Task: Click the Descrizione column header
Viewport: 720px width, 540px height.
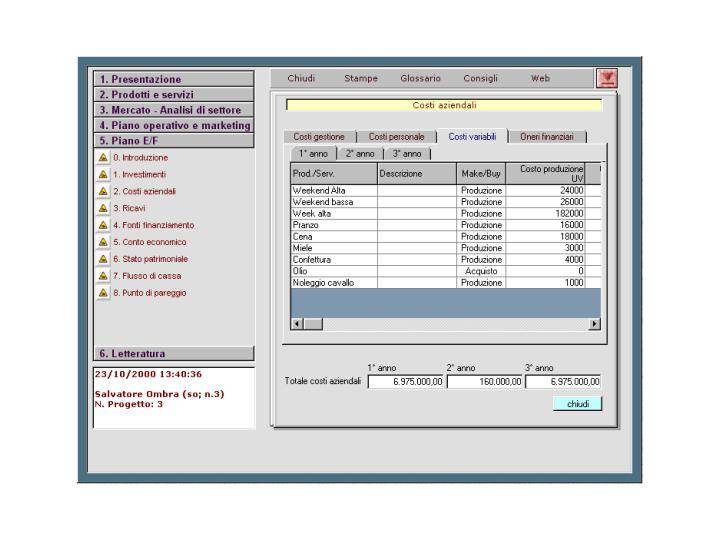Action: 417,174
